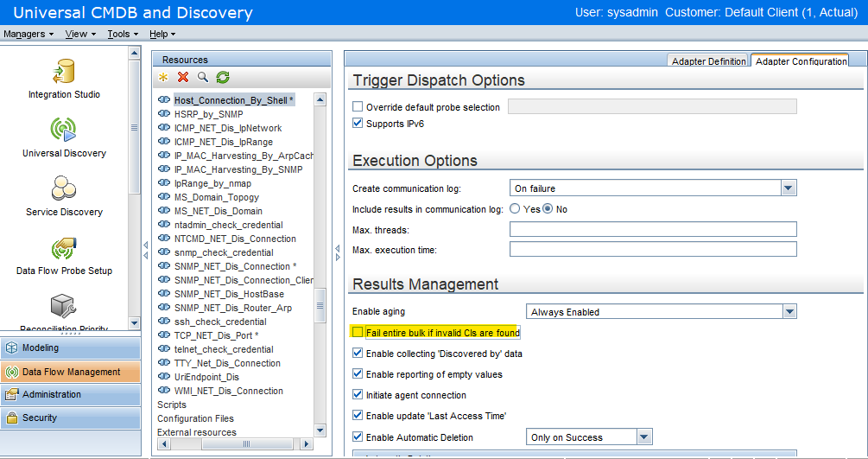Click the resources list scroll-down arrow

click(320, 430)
